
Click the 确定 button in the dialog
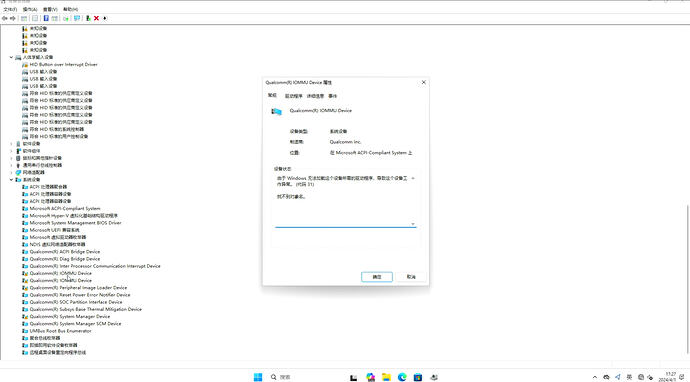point(377,277)
